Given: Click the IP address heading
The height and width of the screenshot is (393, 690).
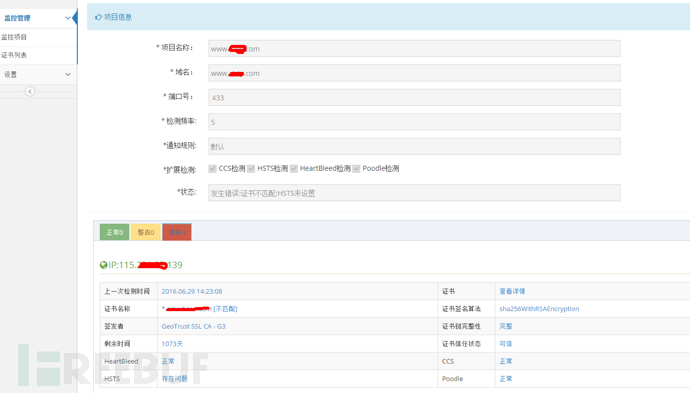Looking at the screenshot, I should [145, 265].
